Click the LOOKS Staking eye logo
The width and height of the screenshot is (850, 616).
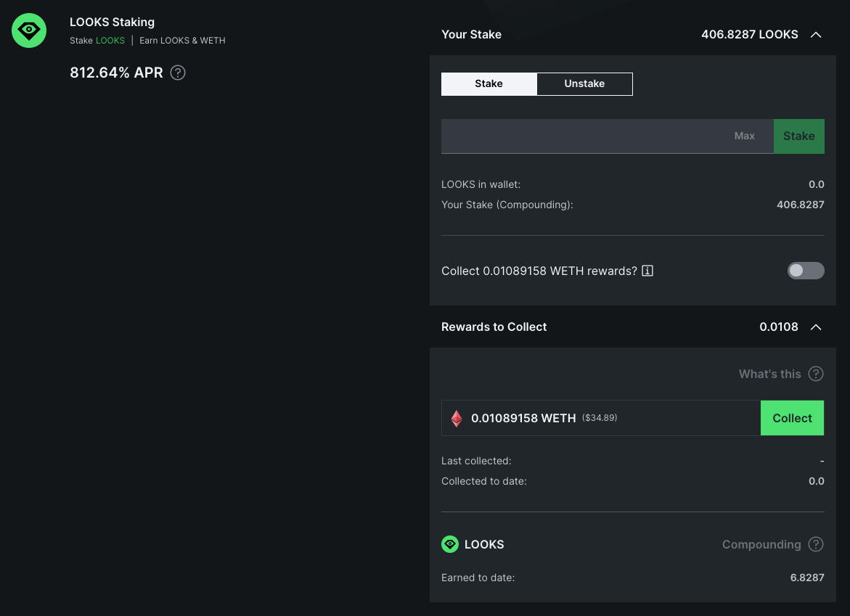(x=29, y=30)
